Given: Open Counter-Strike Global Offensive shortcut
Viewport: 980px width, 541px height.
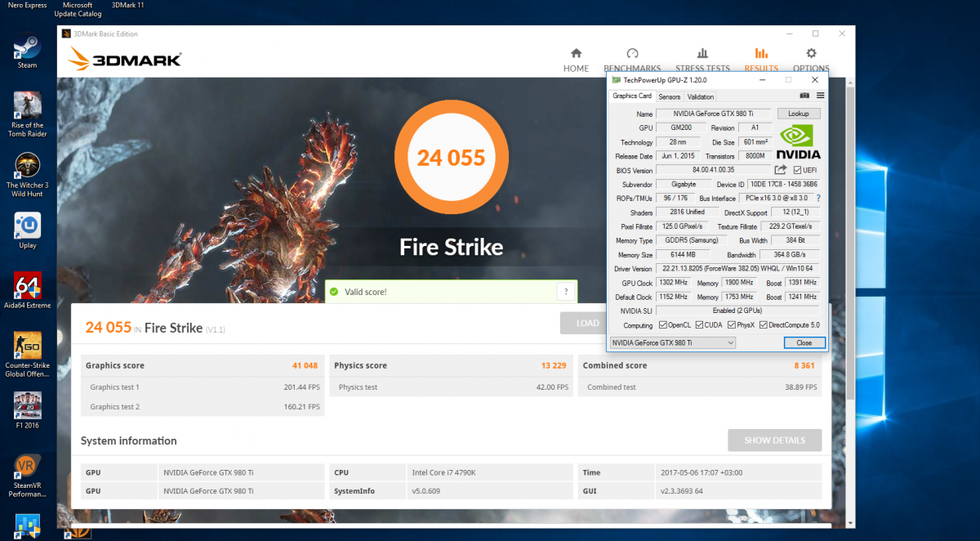Looking at the screenshot, I should 27,355.
